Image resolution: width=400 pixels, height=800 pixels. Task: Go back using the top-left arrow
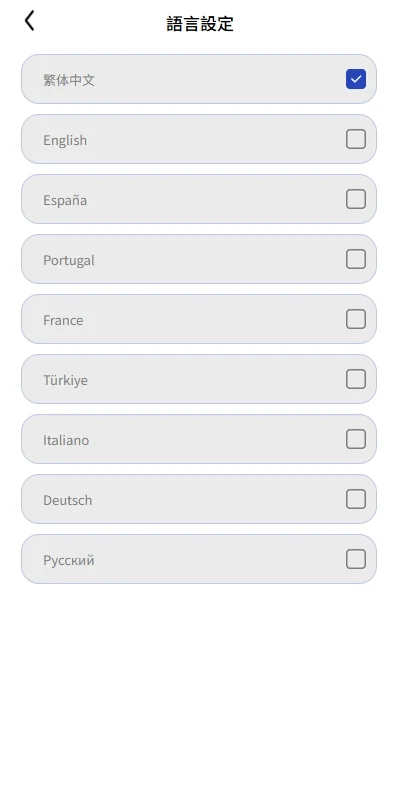coord(30,21)
